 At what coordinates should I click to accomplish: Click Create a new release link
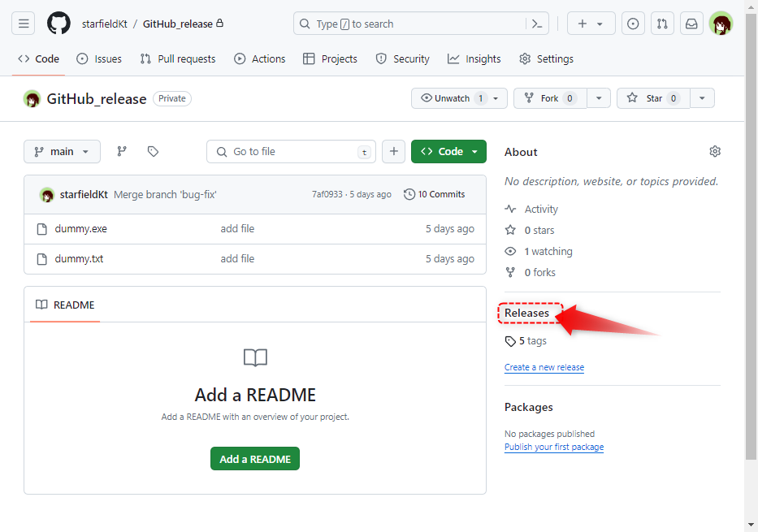click(x=544, y=367)
